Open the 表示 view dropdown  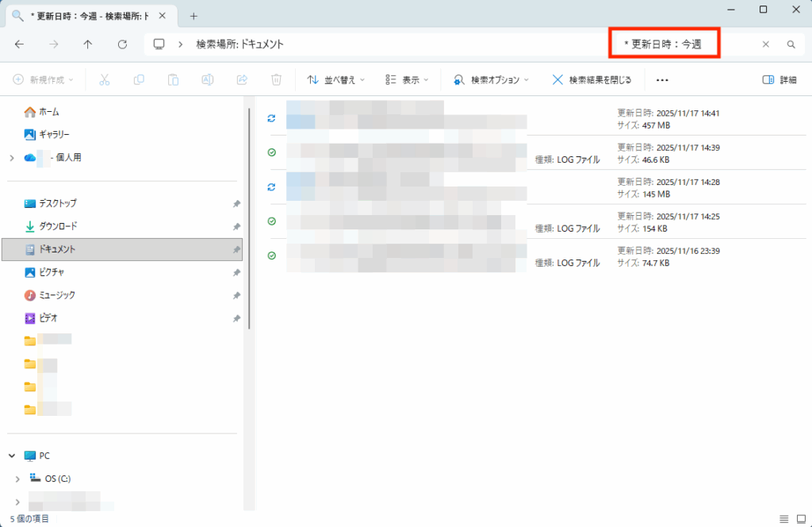click(406, 79)
